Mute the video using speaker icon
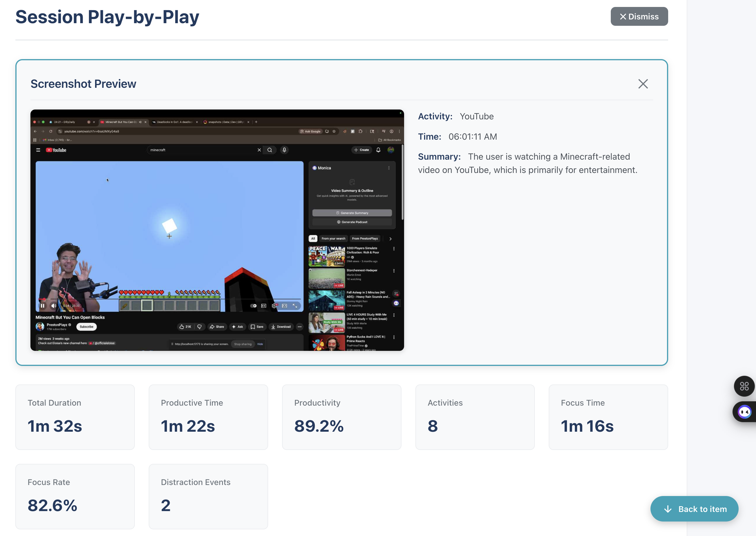The width and height of the screenshot is (756, 536). point(53,306)
